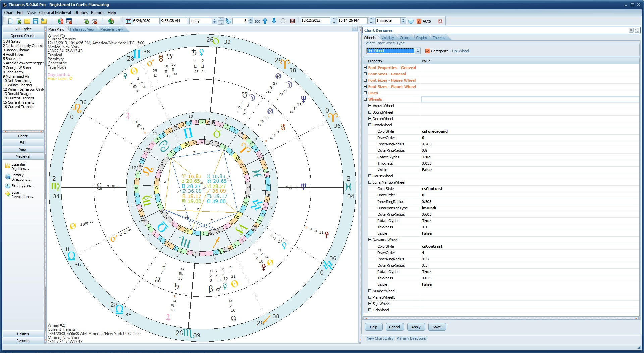Click the Apply button
This screenshot has width=644, height=353.
tap(416, 327)
